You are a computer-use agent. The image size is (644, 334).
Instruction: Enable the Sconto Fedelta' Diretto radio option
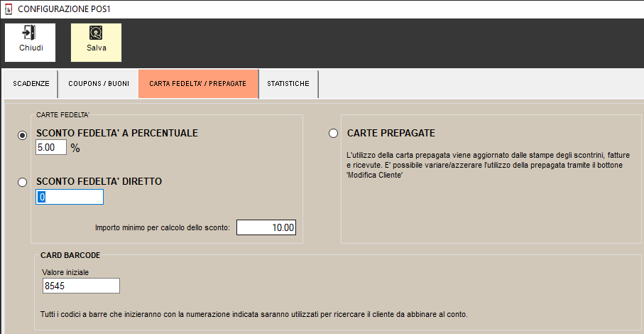pyautogui.click(x=23, y=183)
